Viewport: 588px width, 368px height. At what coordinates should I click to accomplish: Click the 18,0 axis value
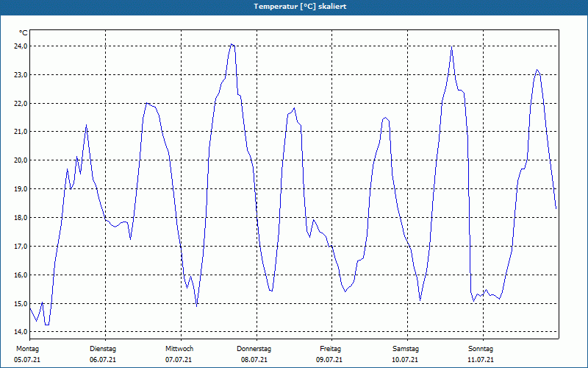coord(21,217)
